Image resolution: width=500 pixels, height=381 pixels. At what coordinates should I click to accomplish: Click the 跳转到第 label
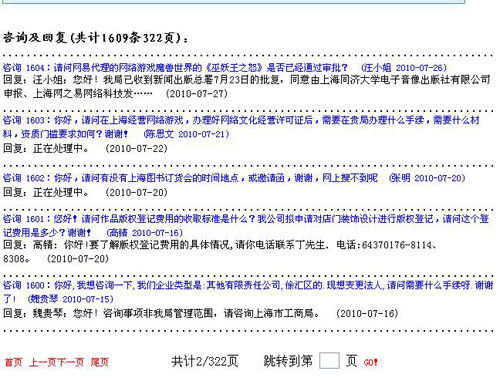click(288, 361)
